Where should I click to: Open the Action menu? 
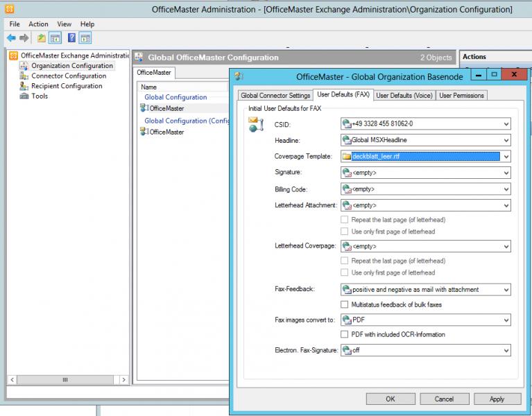38,24
